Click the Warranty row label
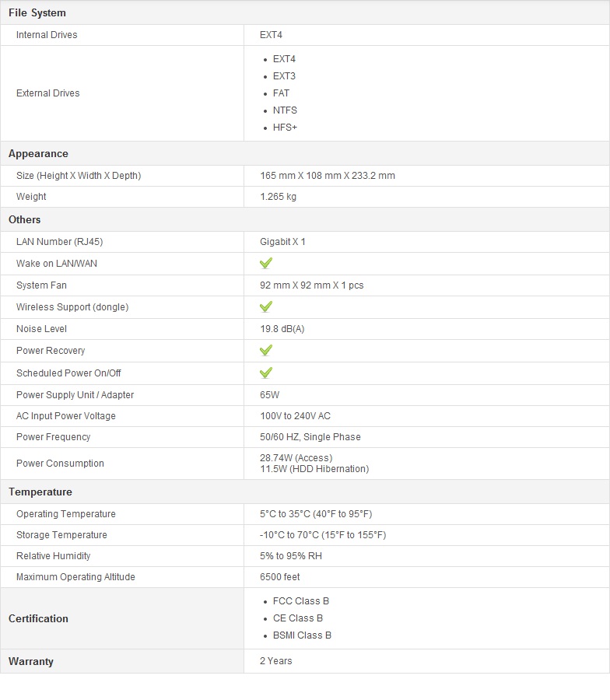Viewport: 610px width, 700px height. point(31,662)
